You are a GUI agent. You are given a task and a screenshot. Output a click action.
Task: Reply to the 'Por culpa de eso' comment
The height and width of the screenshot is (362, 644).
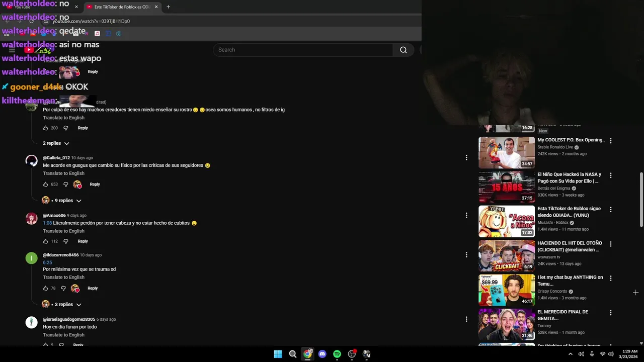(x=83, y=128)
